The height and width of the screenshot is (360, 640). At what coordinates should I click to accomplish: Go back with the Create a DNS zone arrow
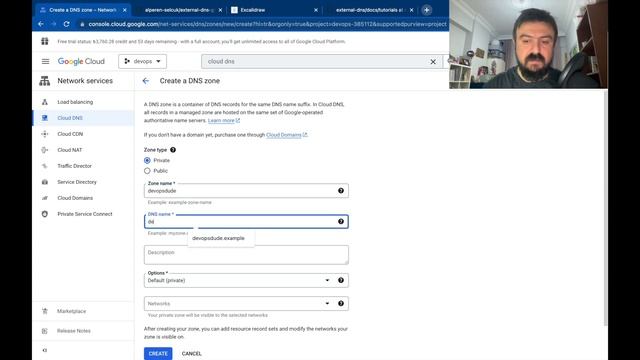click(x=146, y=81)
